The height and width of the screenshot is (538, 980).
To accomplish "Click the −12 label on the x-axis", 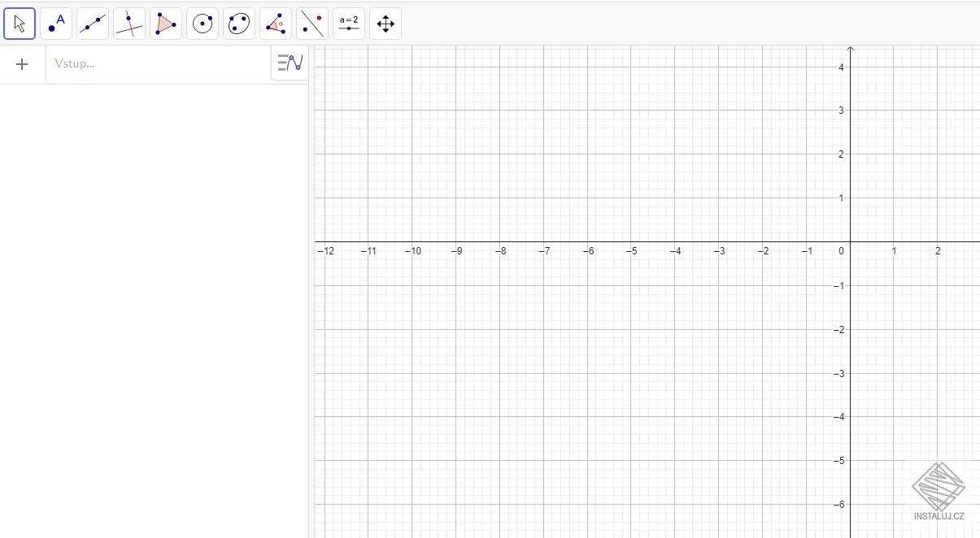I will coord(325,251).
